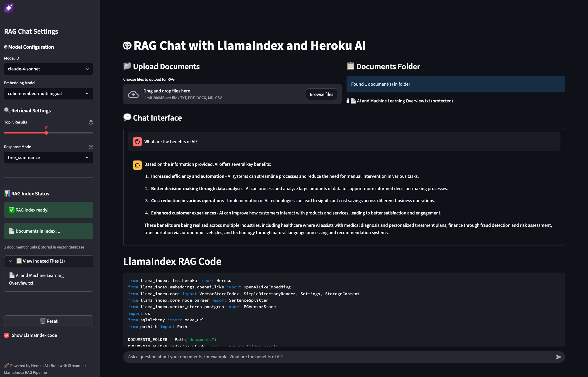Click the Model Configuration gear icon

click(x=6, y=47)
